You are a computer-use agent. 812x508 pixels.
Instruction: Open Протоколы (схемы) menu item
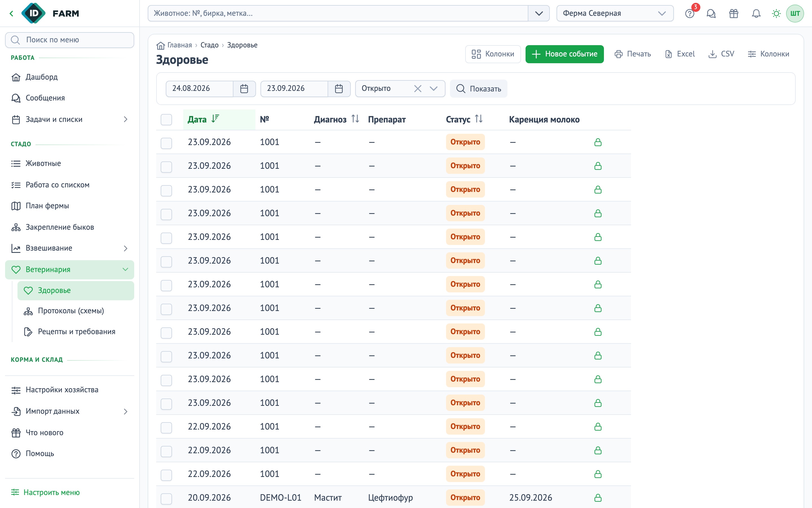(x=76, y=311)
